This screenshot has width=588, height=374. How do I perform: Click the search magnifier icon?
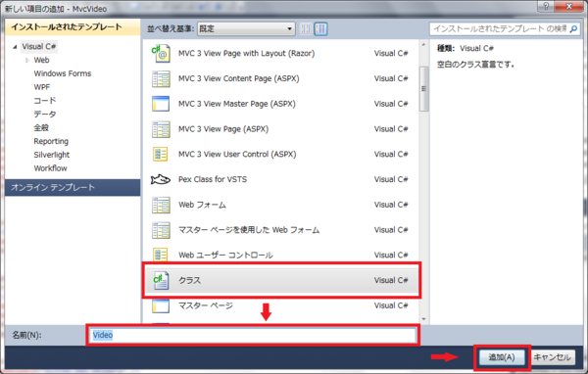point(573,28)
